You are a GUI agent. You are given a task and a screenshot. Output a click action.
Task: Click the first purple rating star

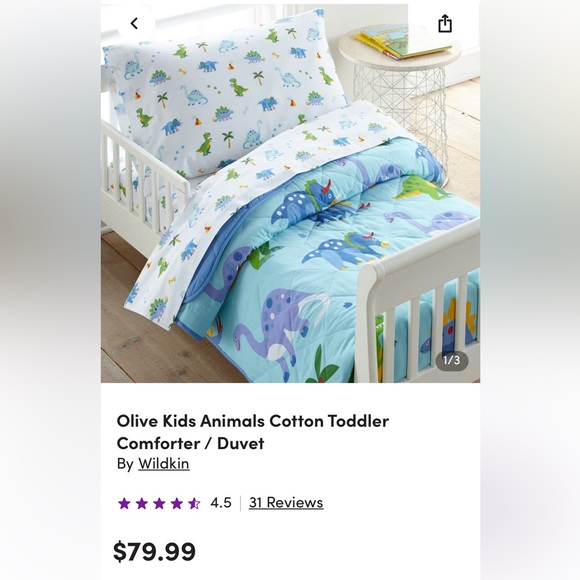[124, 503]
